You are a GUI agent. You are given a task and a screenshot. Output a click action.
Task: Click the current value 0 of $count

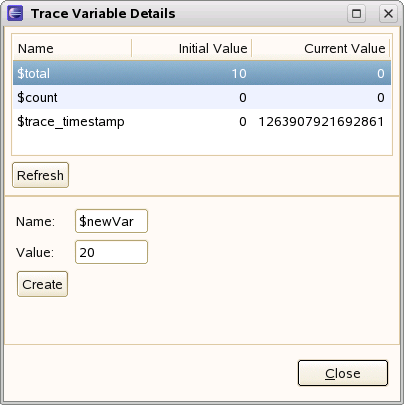[x=381, y=97]
